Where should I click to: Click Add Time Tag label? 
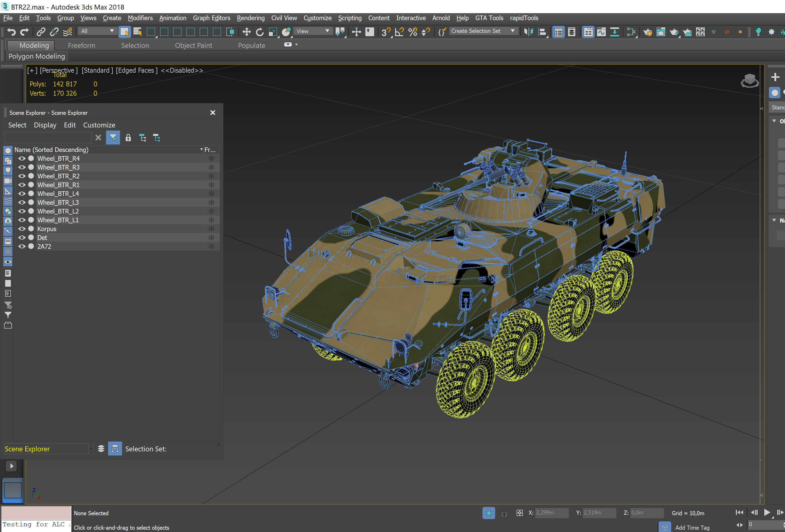coord(692,527)
